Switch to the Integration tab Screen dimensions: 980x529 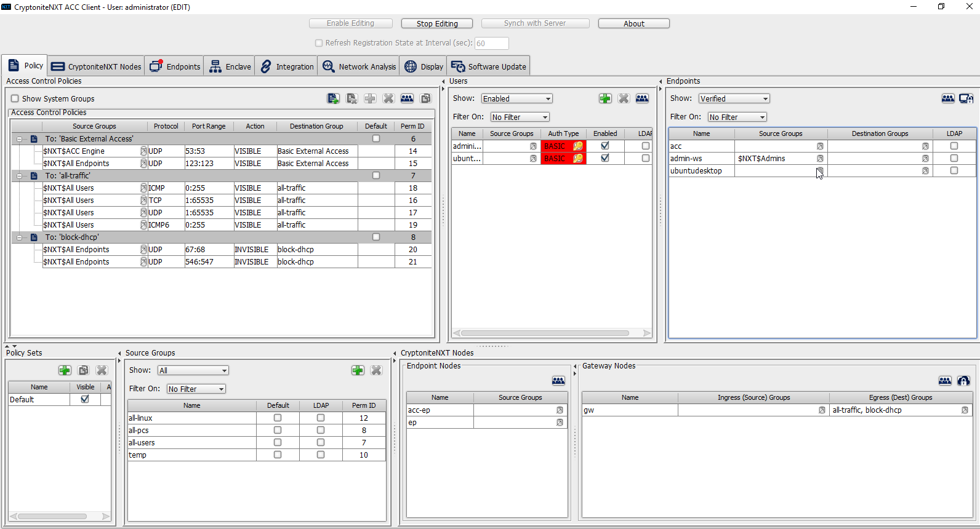[x=286, y=66]
